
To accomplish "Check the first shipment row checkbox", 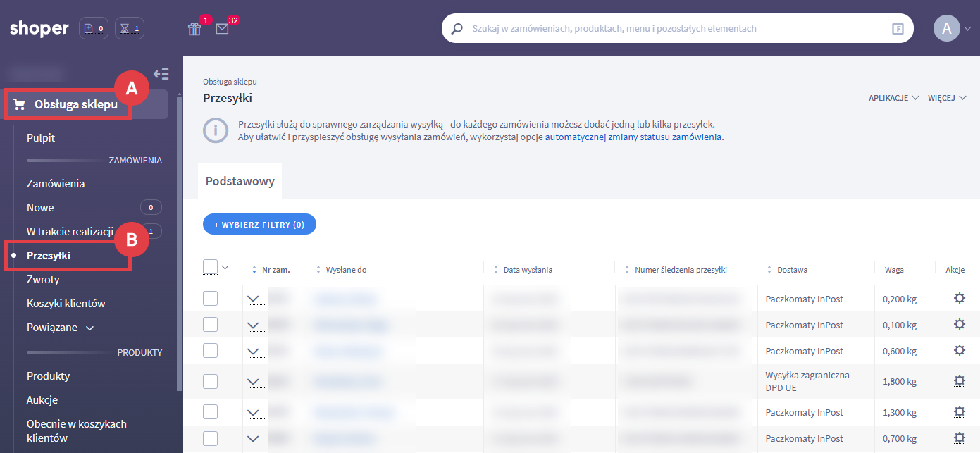I will coord(210,299).
